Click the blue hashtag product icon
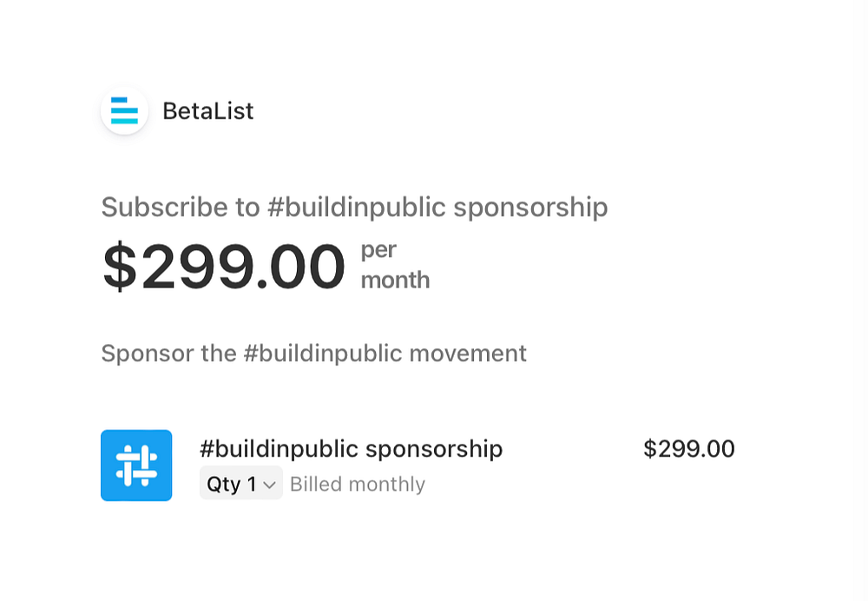 tap(136, 466)
